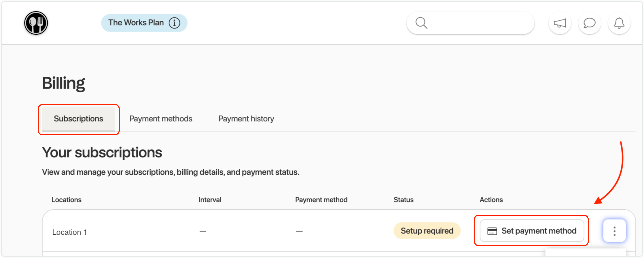Click the Status column header

(x=403, y=200)
